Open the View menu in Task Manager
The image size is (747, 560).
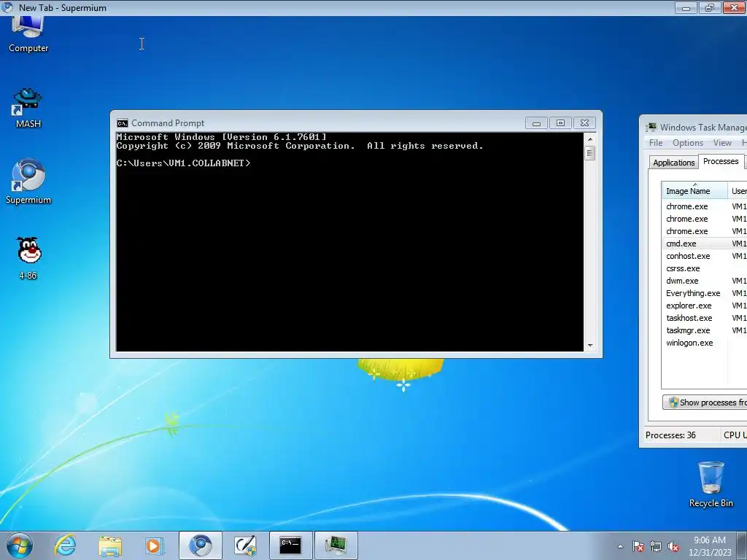(722, 143)
